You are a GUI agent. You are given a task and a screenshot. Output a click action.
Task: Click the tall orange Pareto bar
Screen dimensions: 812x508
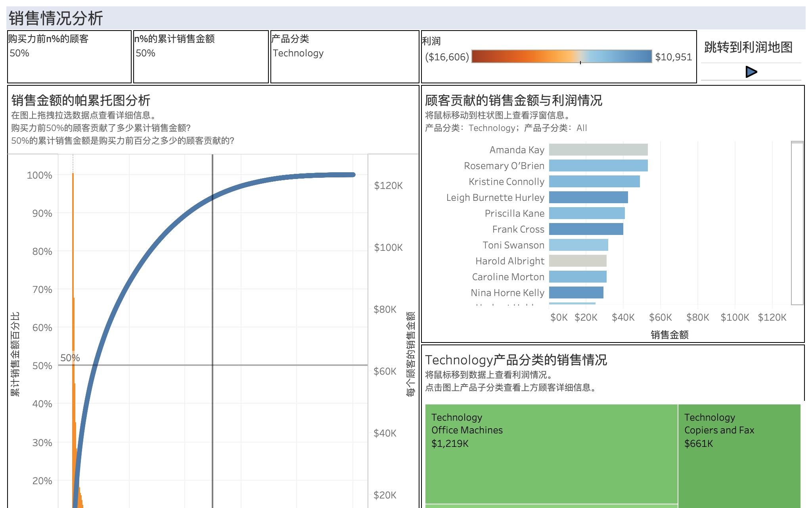(73, 238)
